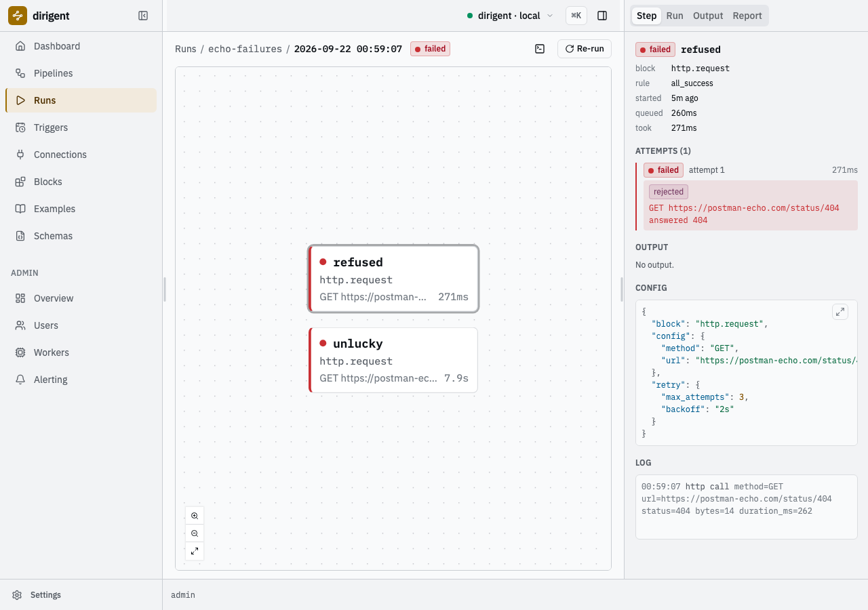Zoom in on the graph canvas

[195, 516]
